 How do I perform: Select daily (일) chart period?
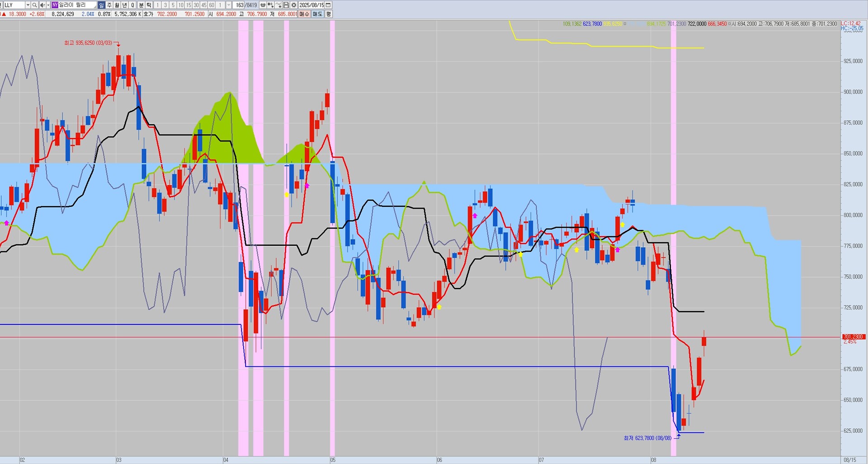[101, 5]
